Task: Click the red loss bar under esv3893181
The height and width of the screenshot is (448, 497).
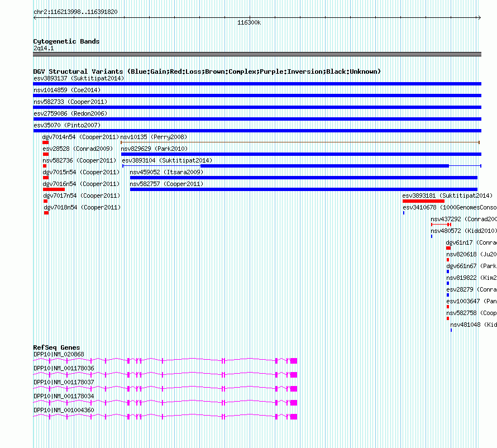Action: tap(423, 201)
